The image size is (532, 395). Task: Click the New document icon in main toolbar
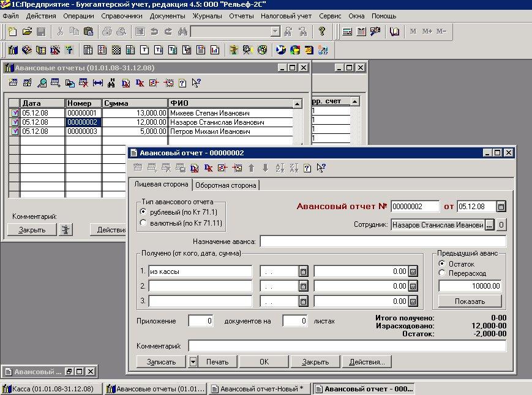[13, 32]
